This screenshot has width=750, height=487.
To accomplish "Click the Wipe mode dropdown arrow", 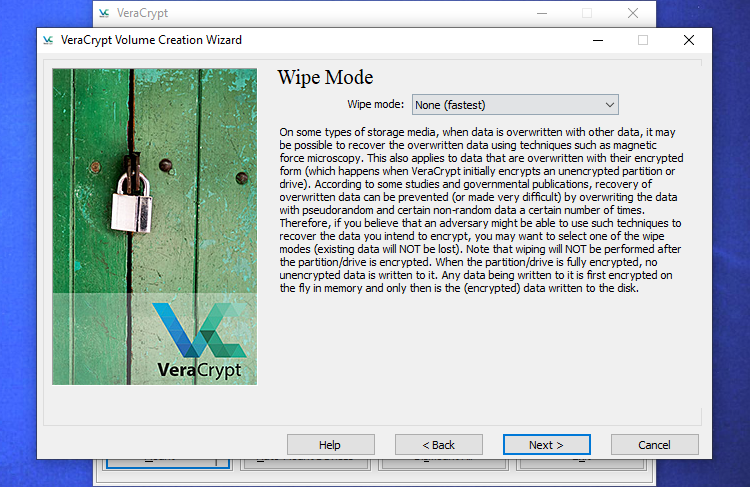I will coord(609,104).
